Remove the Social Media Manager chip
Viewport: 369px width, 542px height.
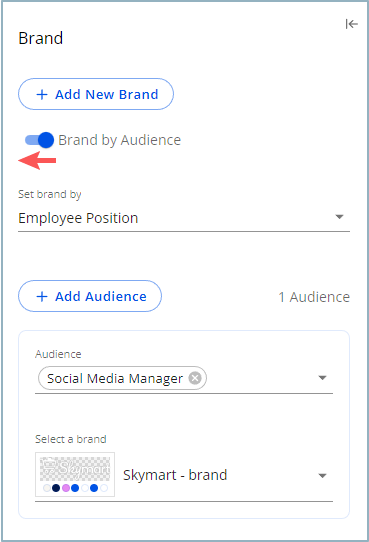pyautogui.click(x=195, y=378)
